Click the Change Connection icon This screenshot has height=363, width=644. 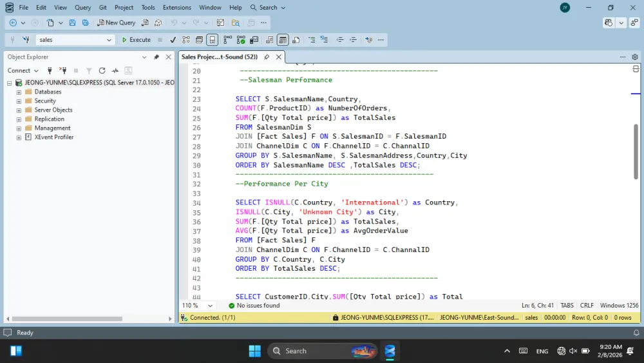[26, 40]
